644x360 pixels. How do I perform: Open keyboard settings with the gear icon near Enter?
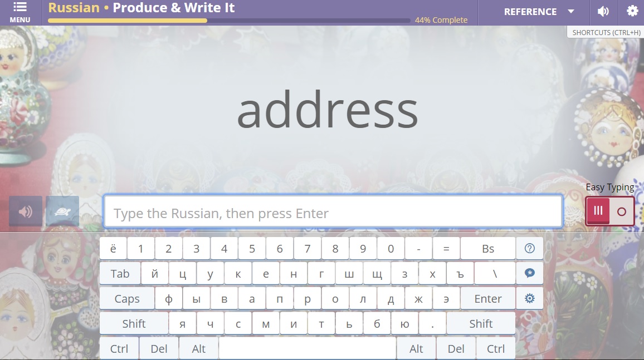point(529,298)
